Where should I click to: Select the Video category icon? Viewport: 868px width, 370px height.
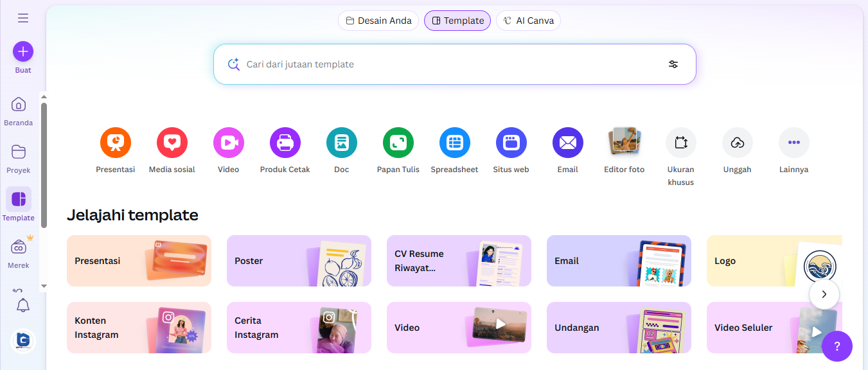click(228, 142)
